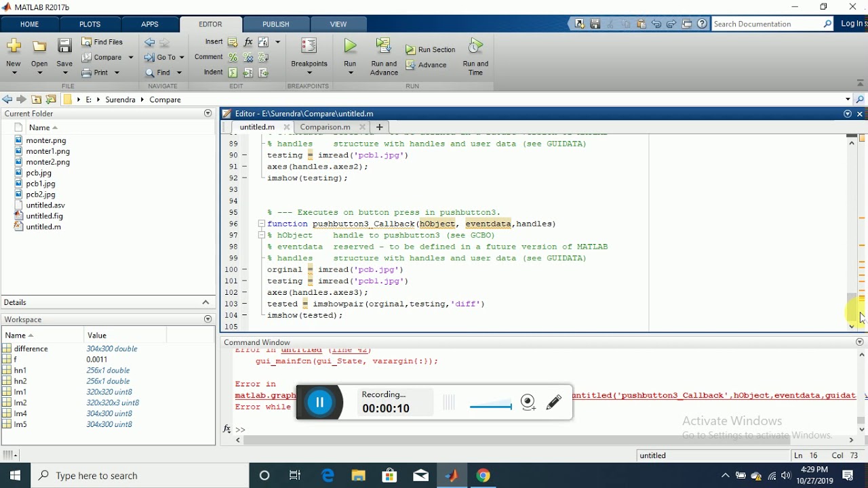Go up one folder level icon

[37, 100]
